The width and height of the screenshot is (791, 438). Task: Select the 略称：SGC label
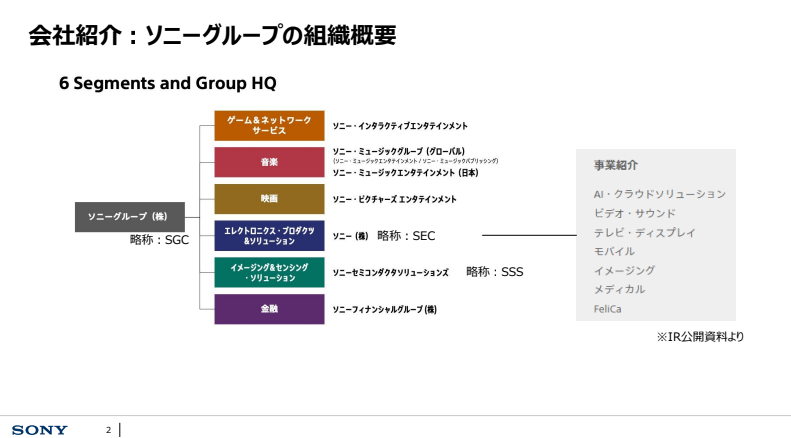point(159,240)
